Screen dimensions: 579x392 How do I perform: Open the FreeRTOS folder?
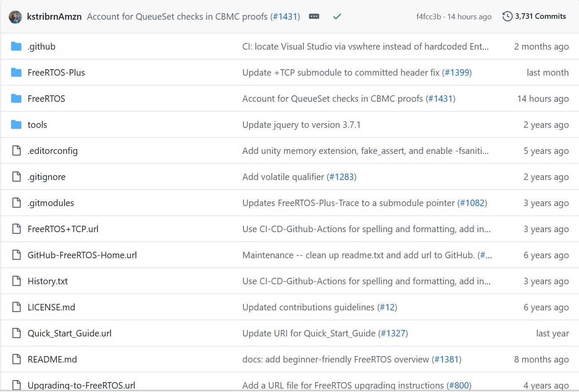point(47,99)
